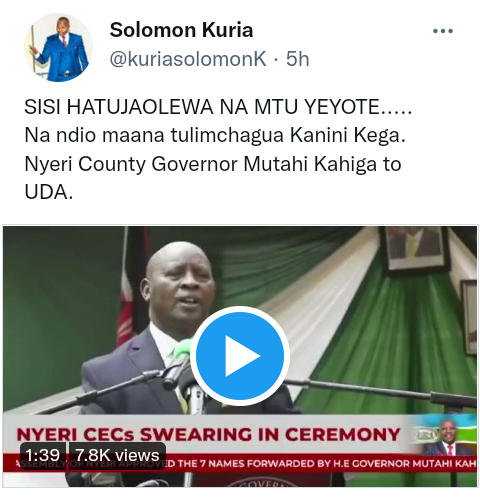Click the inset governor photo beside the headline
The height and width of the screenshot is (500, 480).
[445, 437]
